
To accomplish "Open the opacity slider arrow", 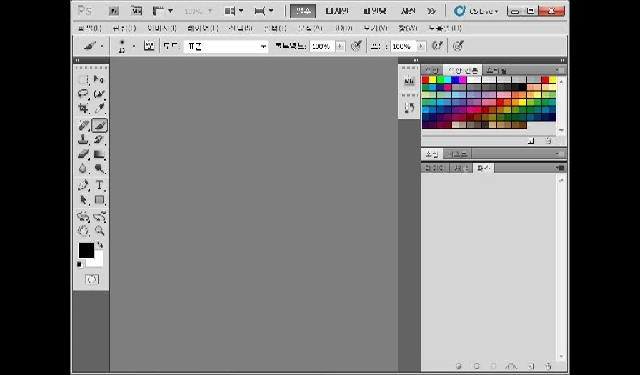I will click(340, 47).
